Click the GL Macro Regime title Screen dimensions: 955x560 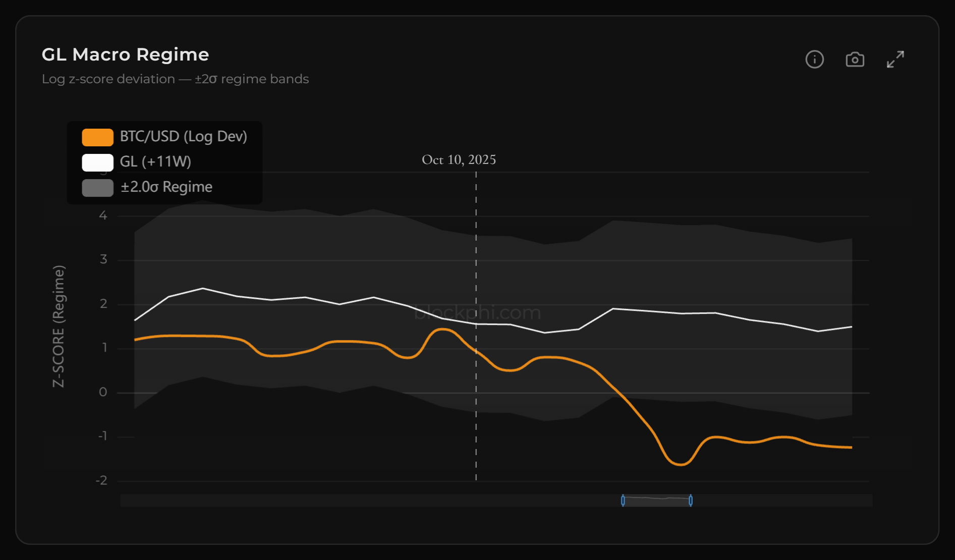125,54
